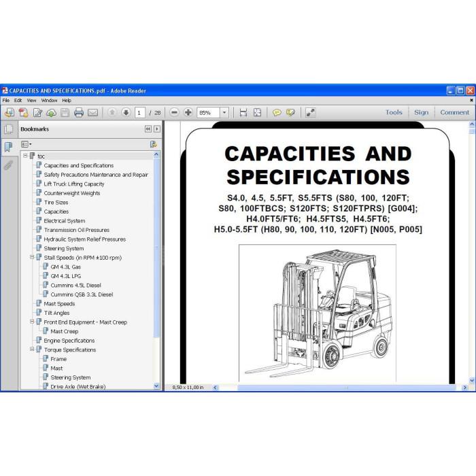The height and width of the screenshot is (476, 476).
Task: Click bookmarks panel scroll up arrow
Action: 156,154
